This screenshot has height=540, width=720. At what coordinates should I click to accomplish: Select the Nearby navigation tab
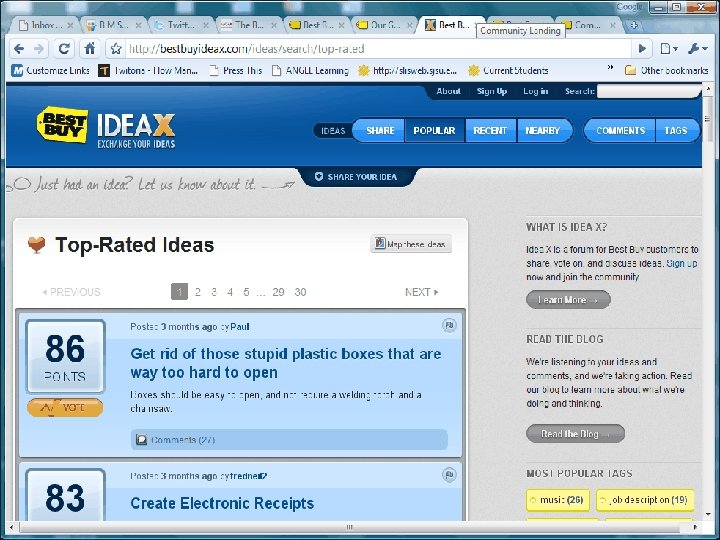[x=543, y=130]
